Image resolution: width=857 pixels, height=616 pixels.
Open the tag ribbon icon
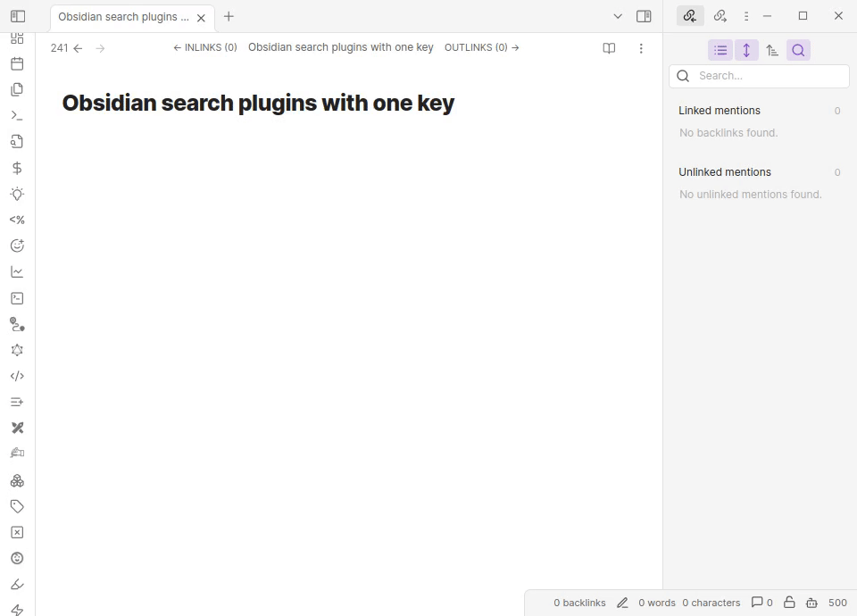click(17, 507)
